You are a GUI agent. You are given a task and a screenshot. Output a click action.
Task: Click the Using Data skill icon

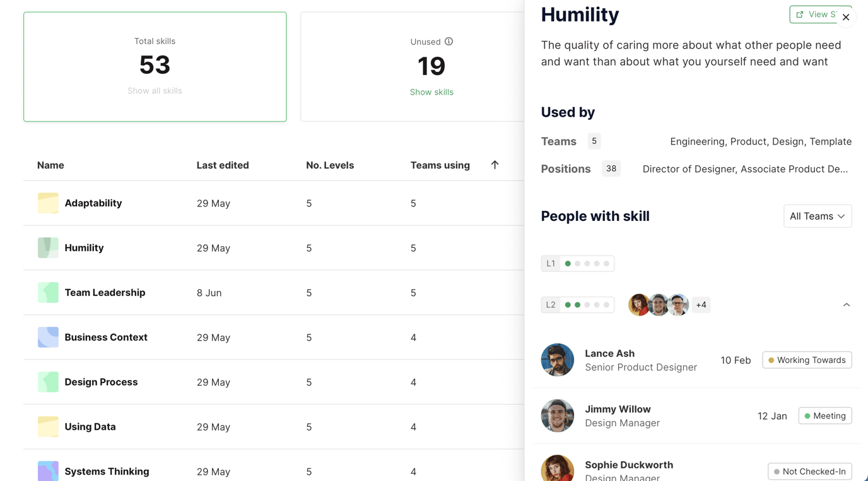(48, 427)
